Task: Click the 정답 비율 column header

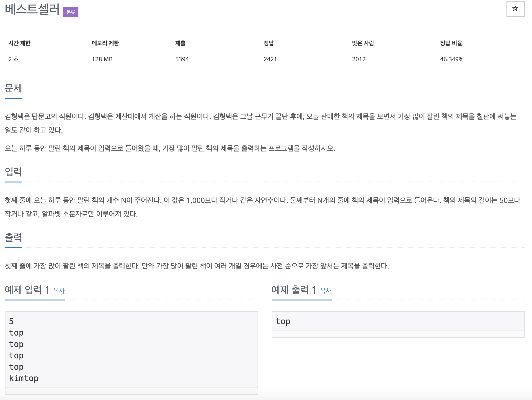Action: click(x=451, y=43)
